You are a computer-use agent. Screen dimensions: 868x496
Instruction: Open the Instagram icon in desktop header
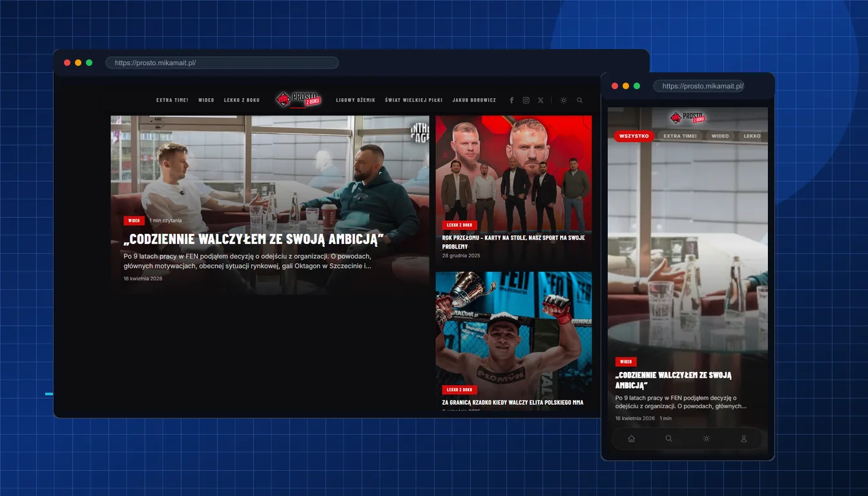tap(526, 100)
